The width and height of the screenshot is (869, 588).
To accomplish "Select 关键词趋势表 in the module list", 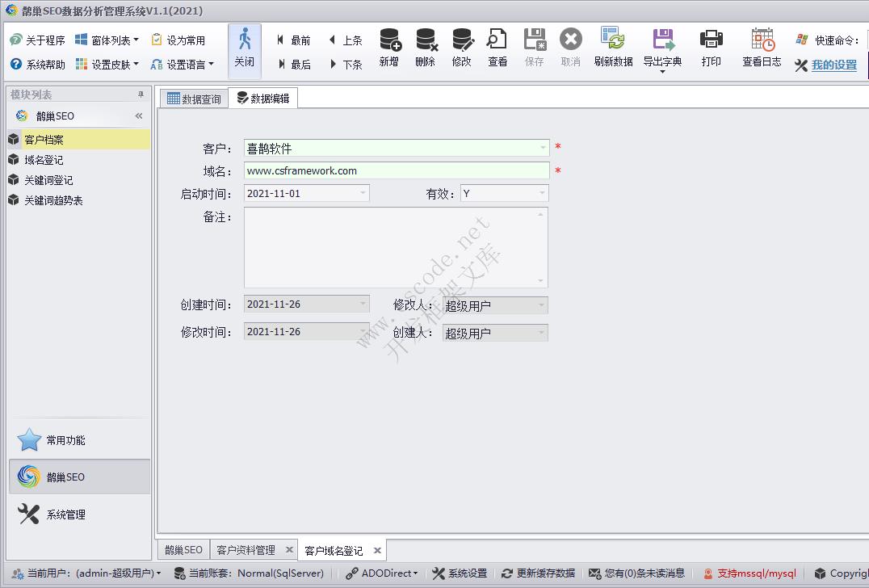I will [53, 200].
